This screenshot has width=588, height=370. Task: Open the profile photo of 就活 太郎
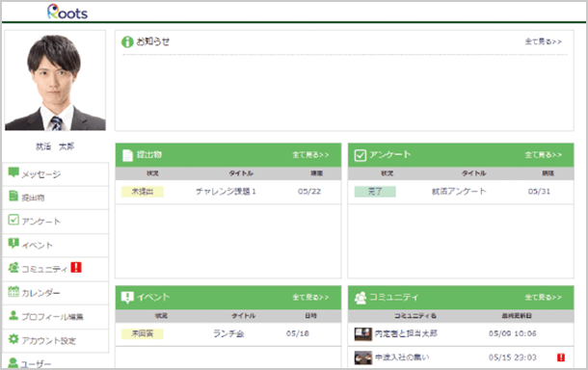pyautogui.click(x=55, y=81)
